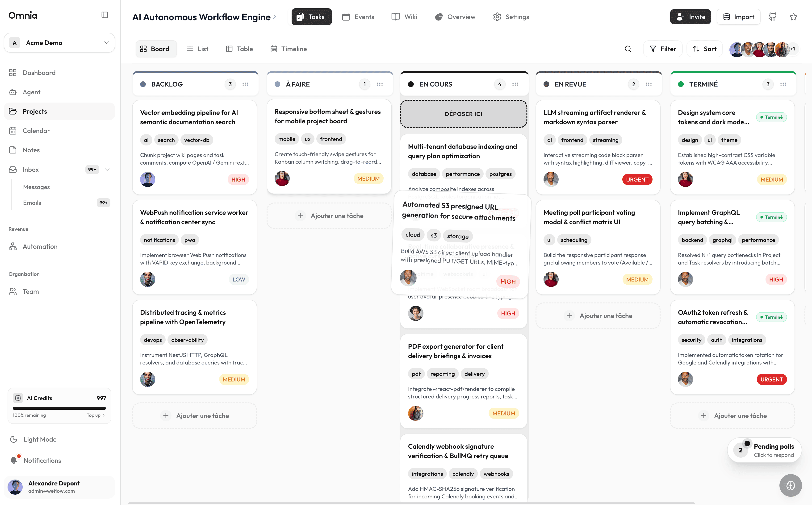This screenshot has width=812, height=505.
Task: Open the EN COURS column options menu
Action: coord(515,84)
